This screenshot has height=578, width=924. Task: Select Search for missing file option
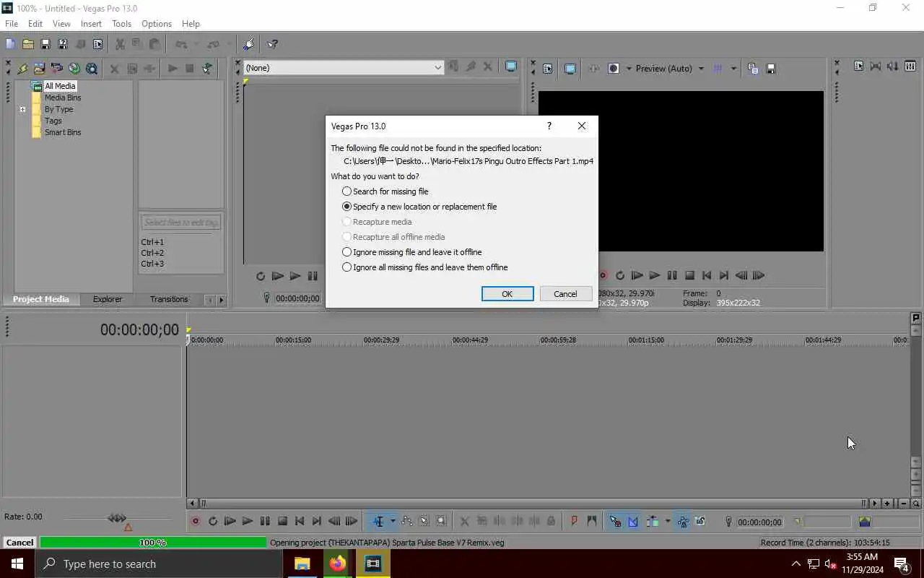386,191
